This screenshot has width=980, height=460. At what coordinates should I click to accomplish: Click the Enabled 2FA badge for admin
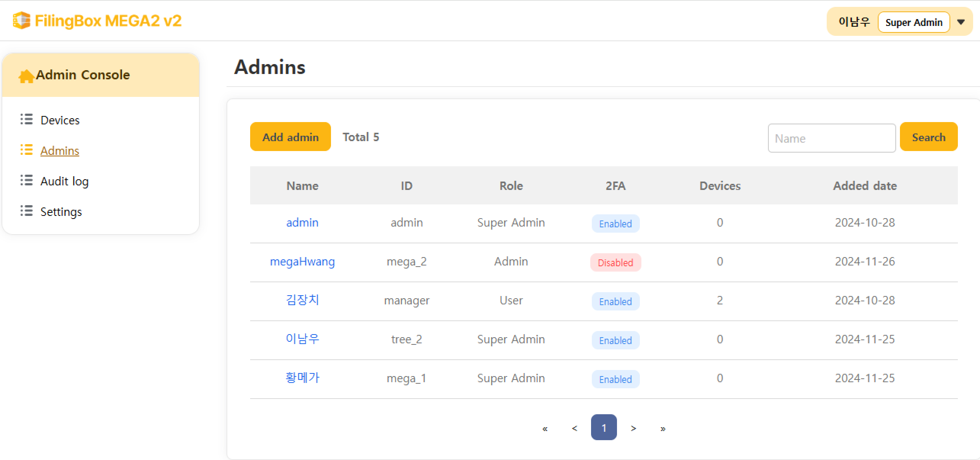coord(615,224)
